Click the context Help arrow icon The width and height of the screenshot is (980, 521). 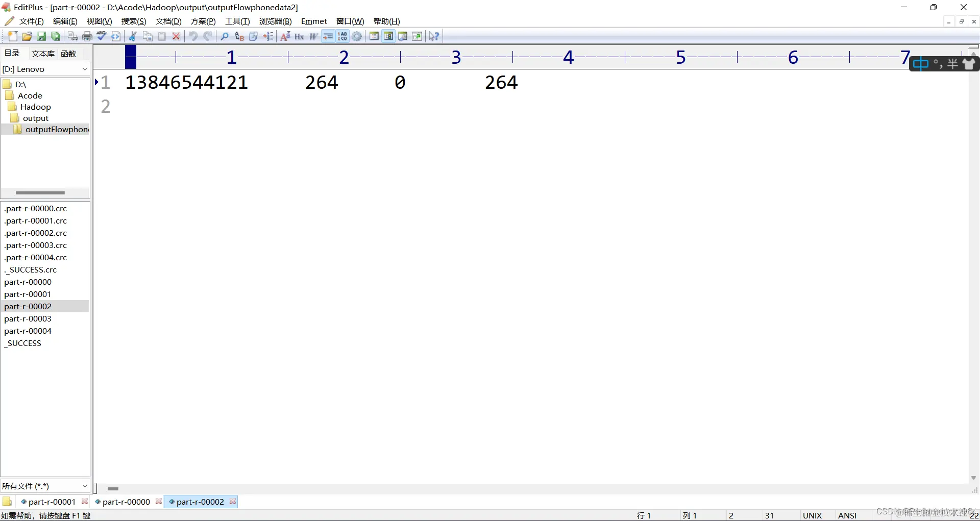point(434,36)
